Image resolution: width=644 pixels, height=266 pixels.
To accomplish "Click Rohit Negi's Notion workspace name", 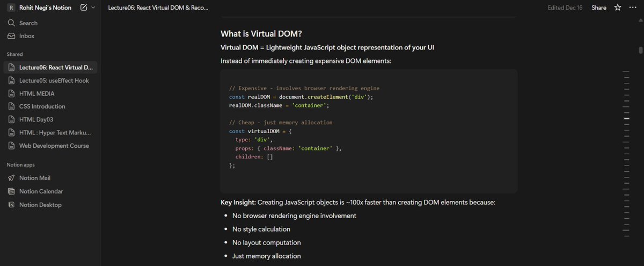I will tap(45, 8).
